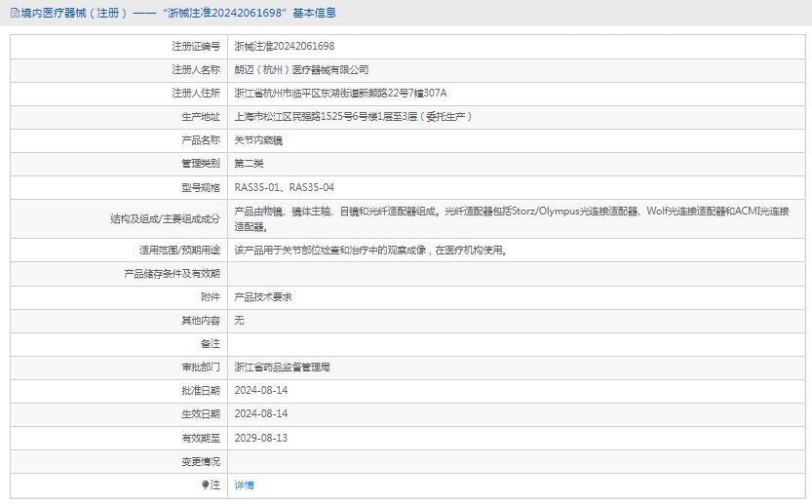Click the intended use text 该产品用于关节部位
812x504 pixels.
[370, 251]
